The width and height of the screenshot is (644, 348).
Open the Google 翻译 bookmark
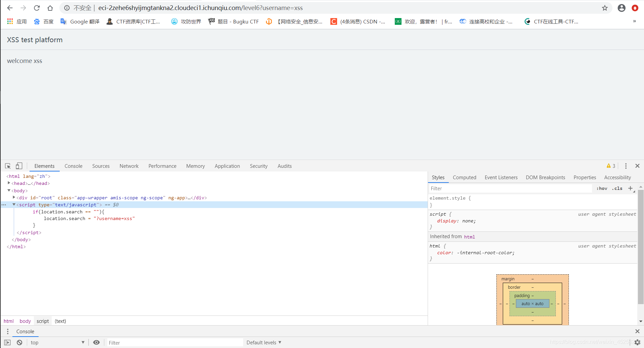[80, 21]
